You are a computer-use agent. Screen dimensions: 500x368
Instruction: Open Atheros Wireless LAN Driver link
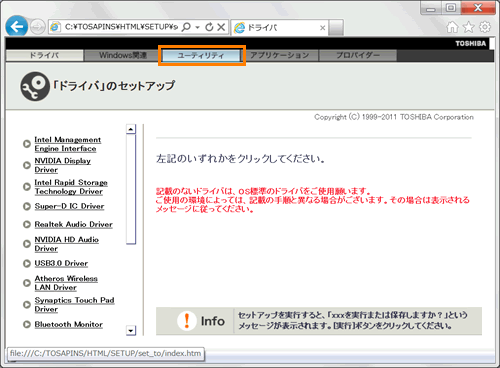point(66,283)
